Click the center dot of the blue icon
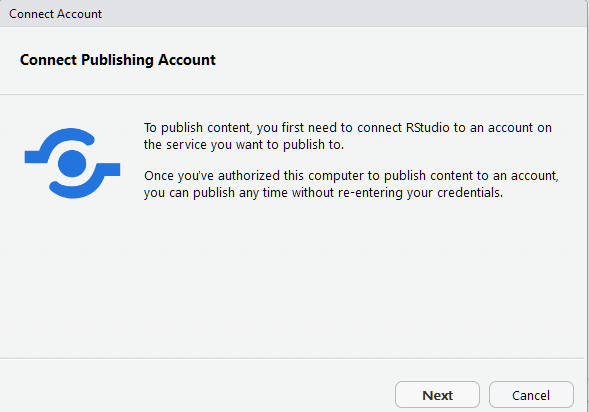The width and height of the screenshot is (589, 412). point(72,163)
